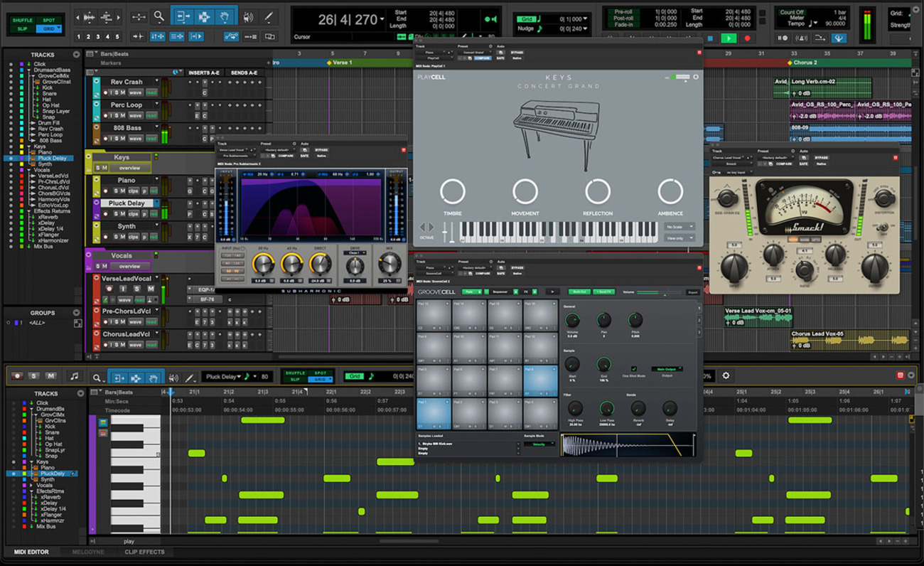
Task: Toggle Bypass on the Smack! compressor plugin
Action: click(821, 158)
